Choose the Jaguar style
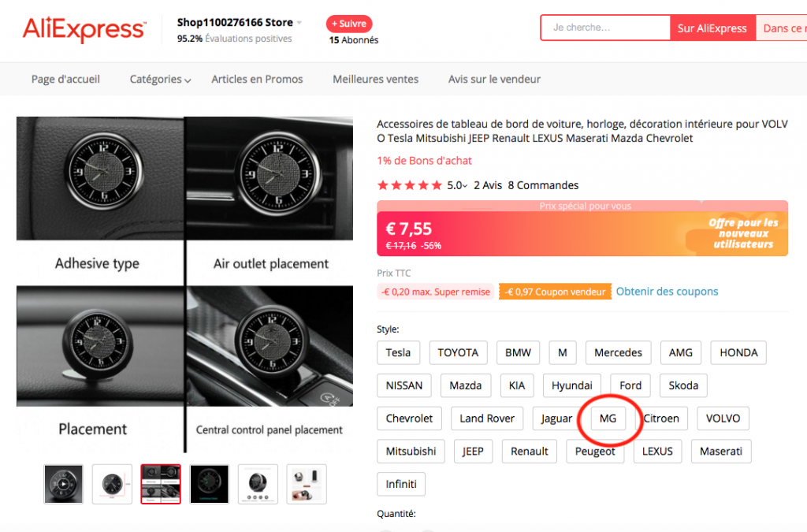 [556, 419]
